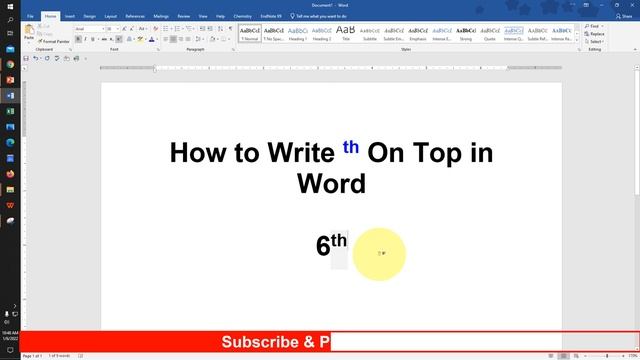This screenshot has height=360, width=640.
Task: Toggle Center alignment
Action: [x=173, y=39]
